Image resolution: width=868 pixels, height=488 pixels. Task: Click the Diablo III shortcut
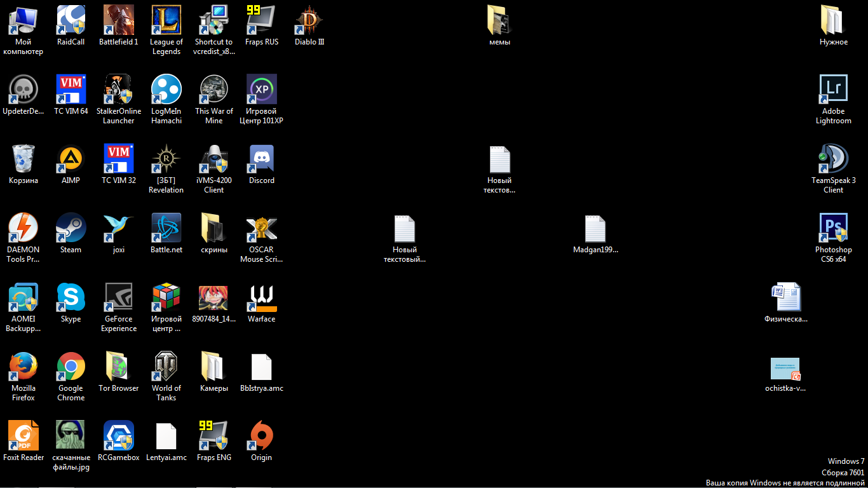pos(309,20)
